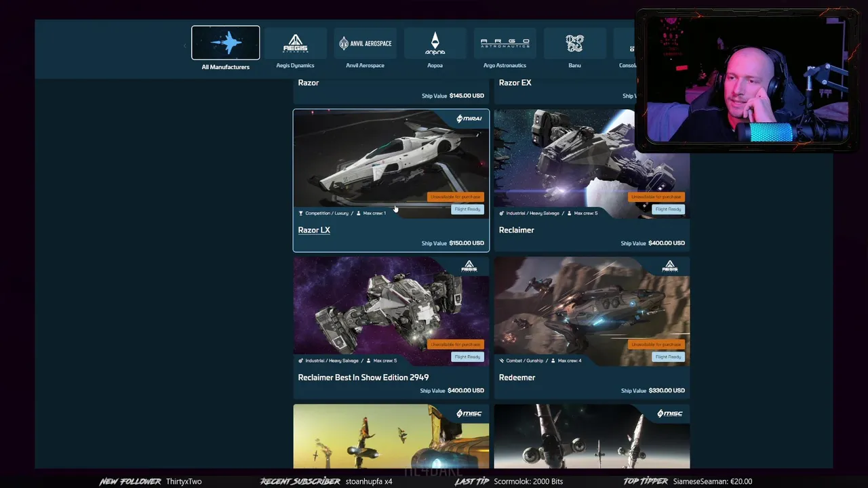Click the Competition / Luxury trophy icon
Image resolution: width=868 pixels, height=488 pixels.
tap(301, 213)
